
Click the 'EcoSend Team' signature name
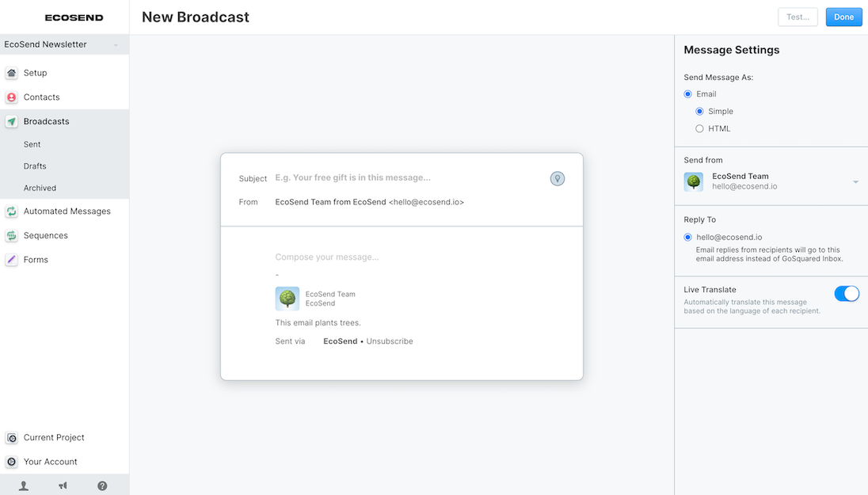point(330,294)
